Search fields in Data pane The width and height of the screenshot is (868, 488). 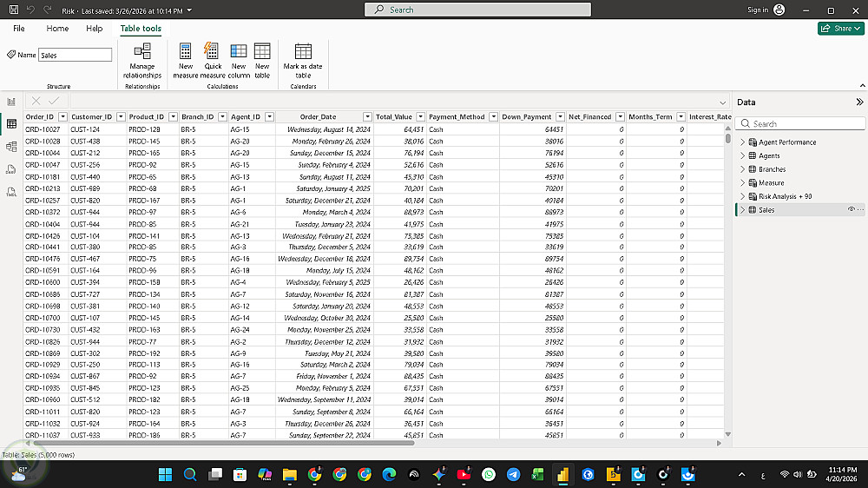[x=800, y=123]
